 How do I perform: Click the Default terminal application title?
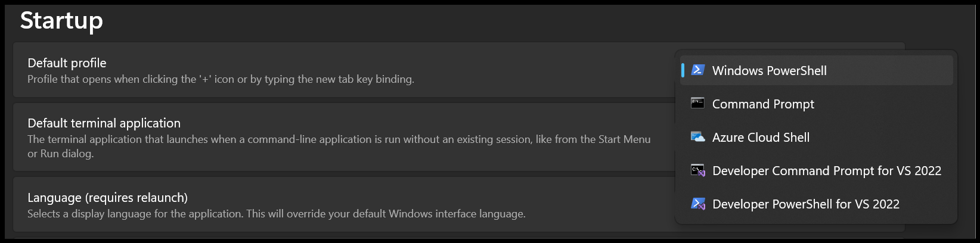104,123
